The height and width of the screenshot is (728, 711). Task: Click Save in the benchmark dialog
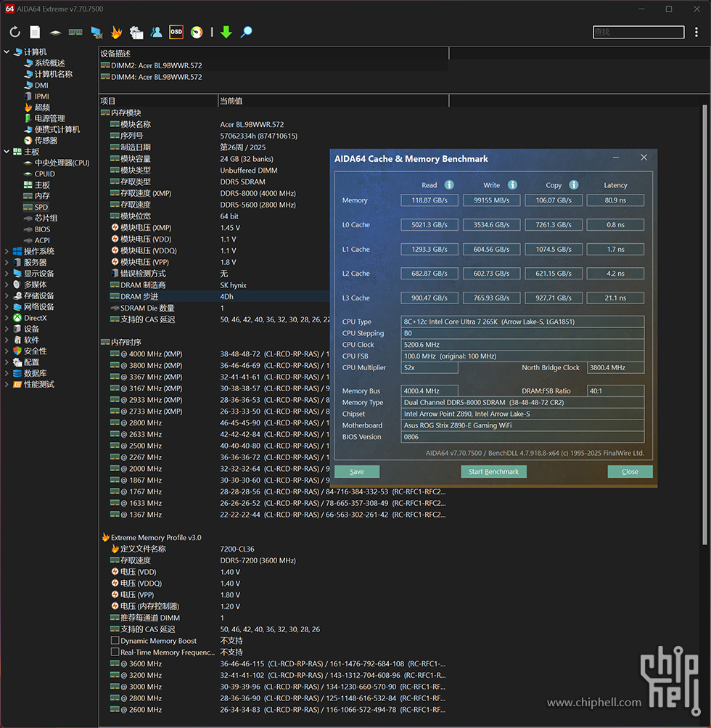[357, 472]
